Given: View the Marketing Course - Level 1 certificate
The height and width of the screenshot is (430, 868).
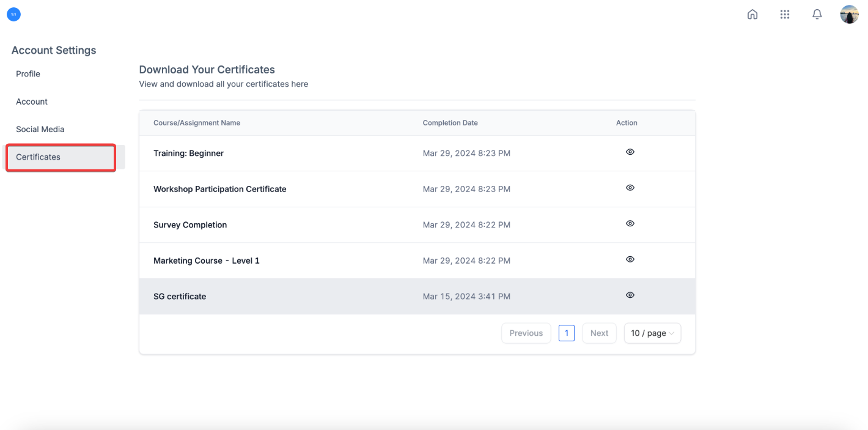Looking at the screenshot, I should point(630,259).
